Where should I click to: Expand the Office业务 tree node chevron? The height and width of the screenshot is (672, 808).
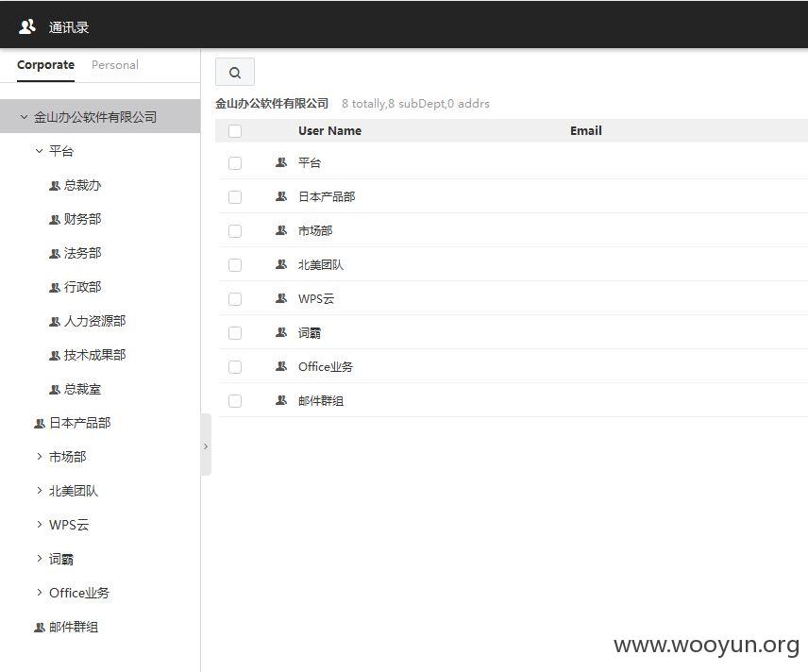pos(39,593)
